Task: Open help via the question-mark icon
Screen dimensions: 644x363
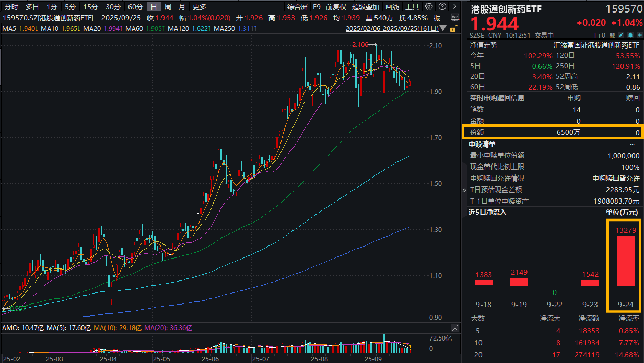Action: point(442,6)
